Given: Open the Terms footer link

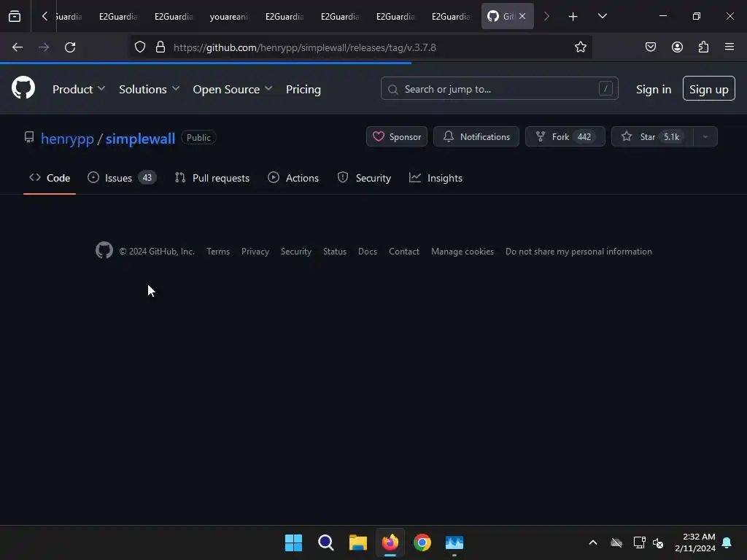Looking at the screenshot, I should 218,252.
